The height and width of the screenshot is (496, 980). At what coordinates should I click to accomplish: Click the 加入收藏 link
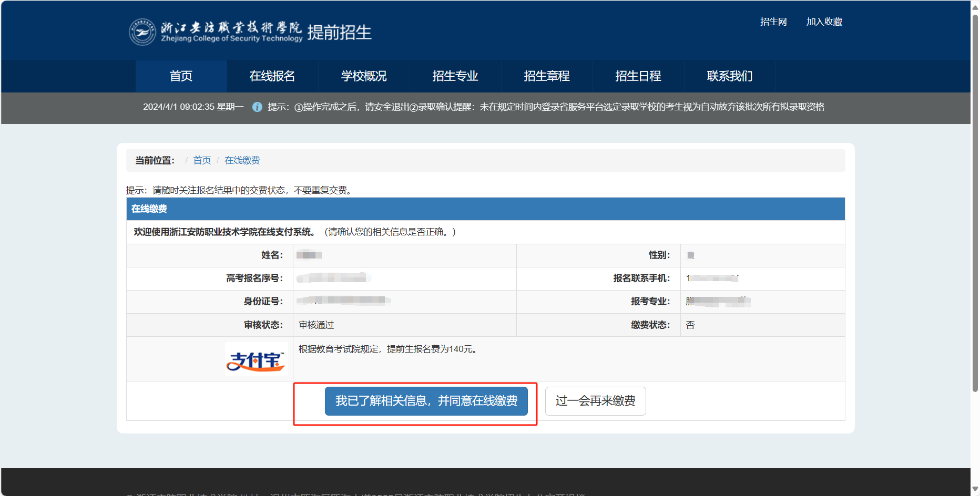824,22
